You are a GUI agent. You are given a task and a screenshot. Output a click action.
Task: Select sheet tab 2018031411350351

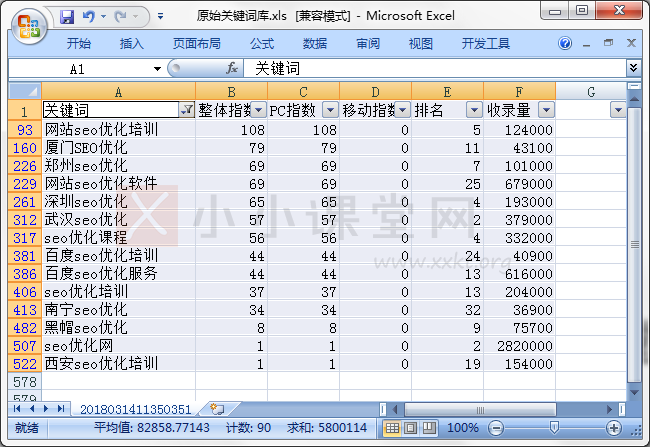136,409
